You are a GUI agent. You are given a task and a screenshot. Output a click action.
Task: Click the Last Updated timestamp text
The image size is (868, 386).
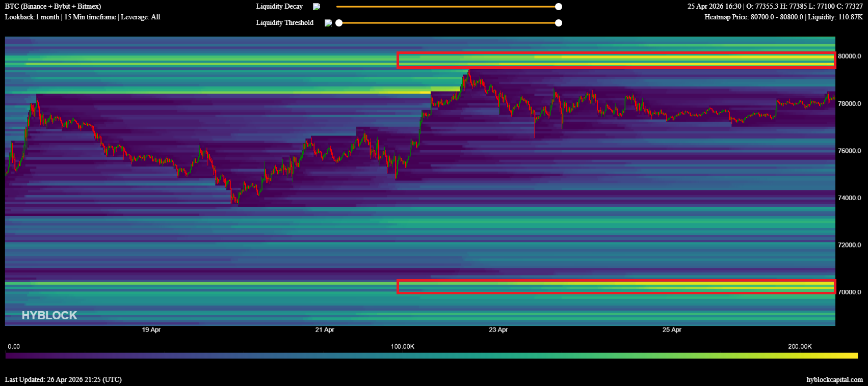63,379
